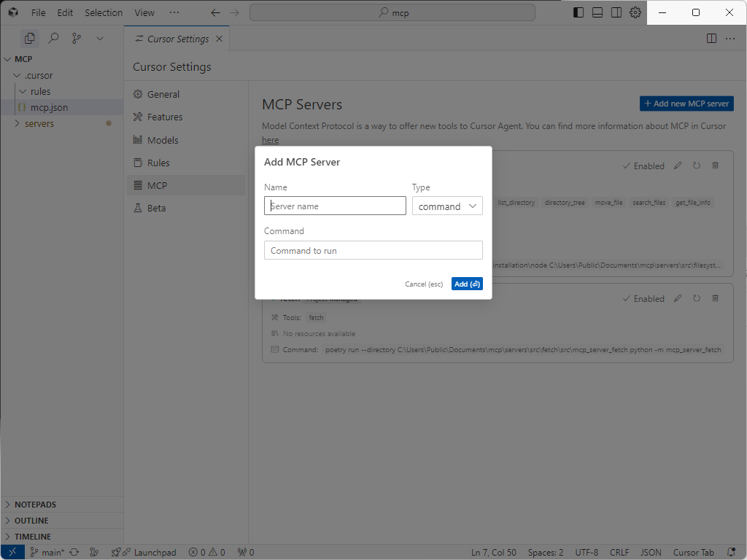The width and height of the screenshot is (747, 560).
Task: Open the Type command dropdown
Action: pos(447,206)
